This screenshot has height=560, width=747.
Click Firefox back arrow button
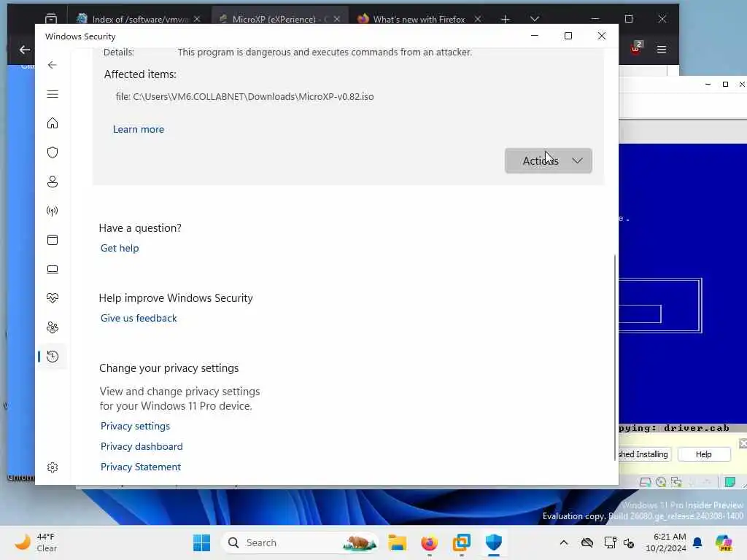(x=25, y=50)
